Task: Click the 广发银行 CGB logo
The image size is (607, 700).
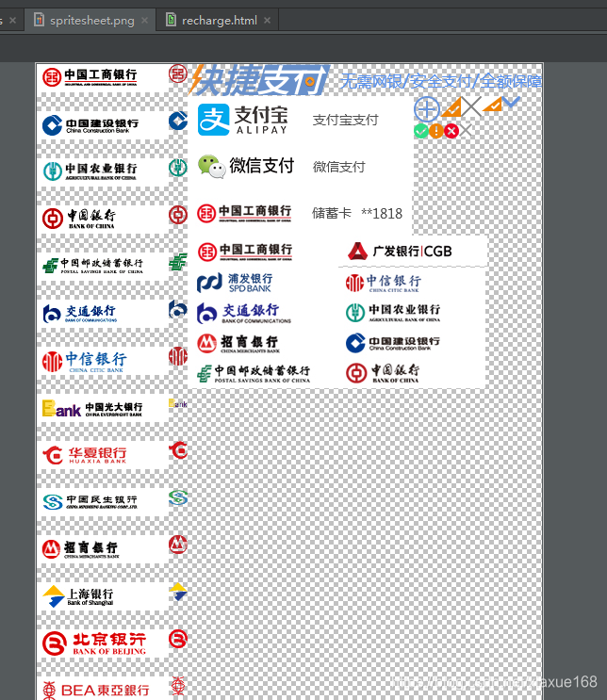Action: point(401,252)
